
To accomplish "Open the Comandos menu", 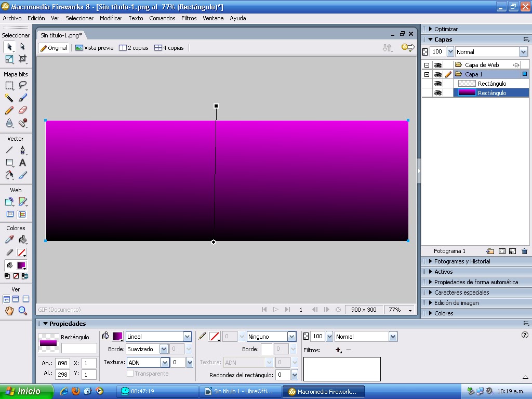I will (x=162, y=18).
